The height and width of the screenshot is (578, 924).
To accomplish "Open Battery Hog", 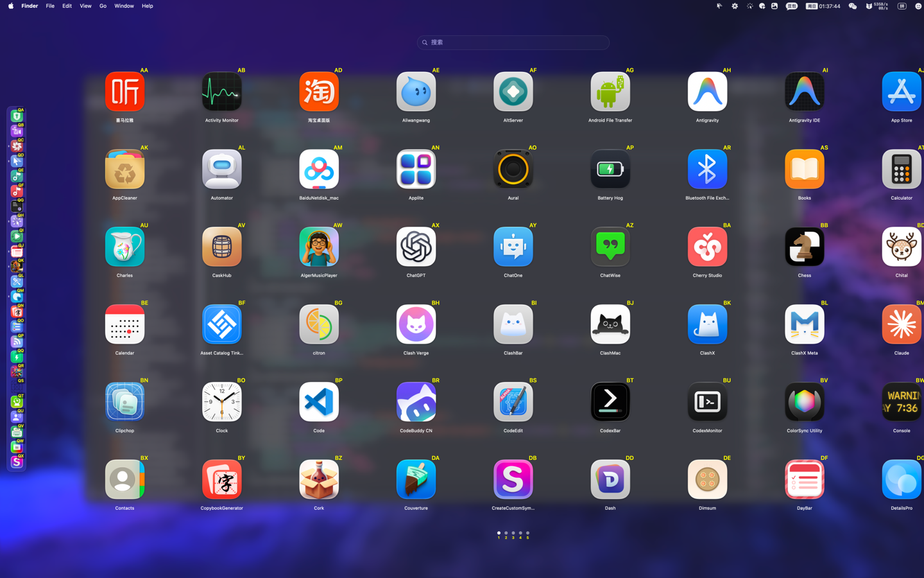I will point(610,170).
